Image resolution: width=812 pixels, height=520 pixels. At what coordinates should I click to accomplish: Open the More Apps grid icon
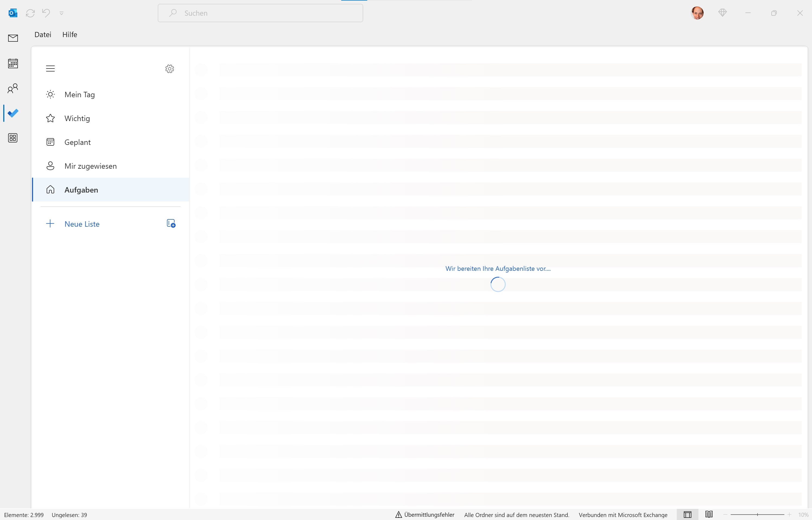coord(13,138)
